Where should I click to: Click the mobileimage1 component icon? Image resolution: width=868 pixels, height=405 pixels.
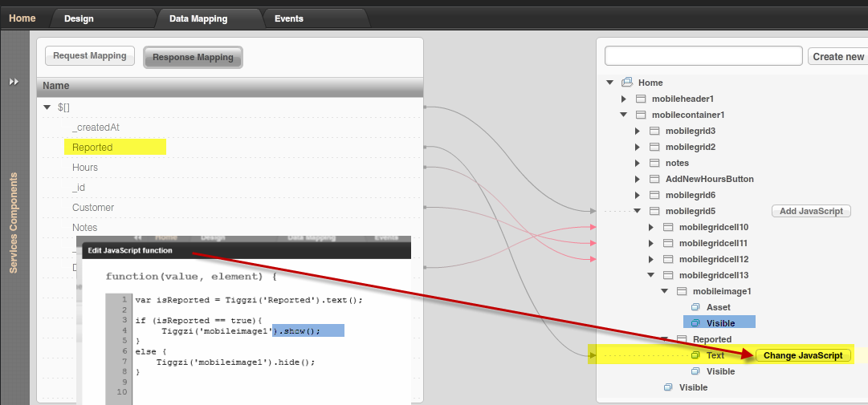(682, 291)
